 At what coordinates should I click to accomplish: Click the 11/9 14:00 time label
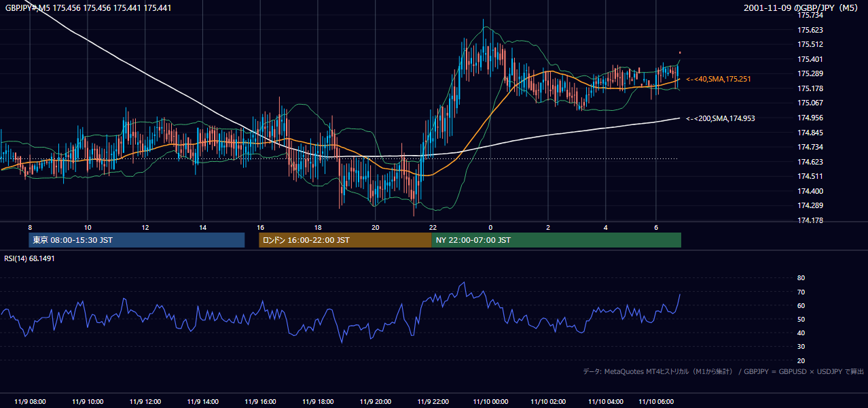(x=202, y=402)
